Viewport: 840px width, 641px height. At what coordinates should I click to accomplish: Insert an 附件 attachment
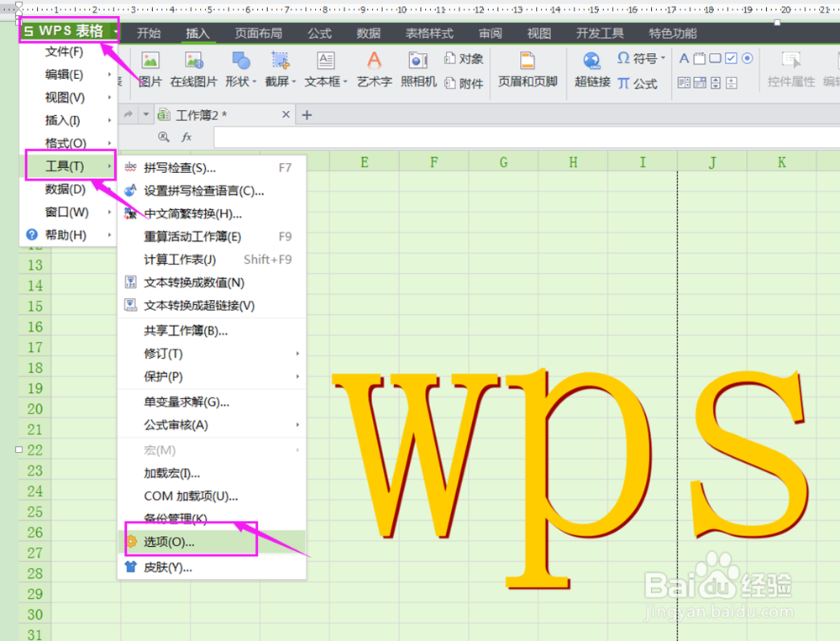[x=470, y=81]
